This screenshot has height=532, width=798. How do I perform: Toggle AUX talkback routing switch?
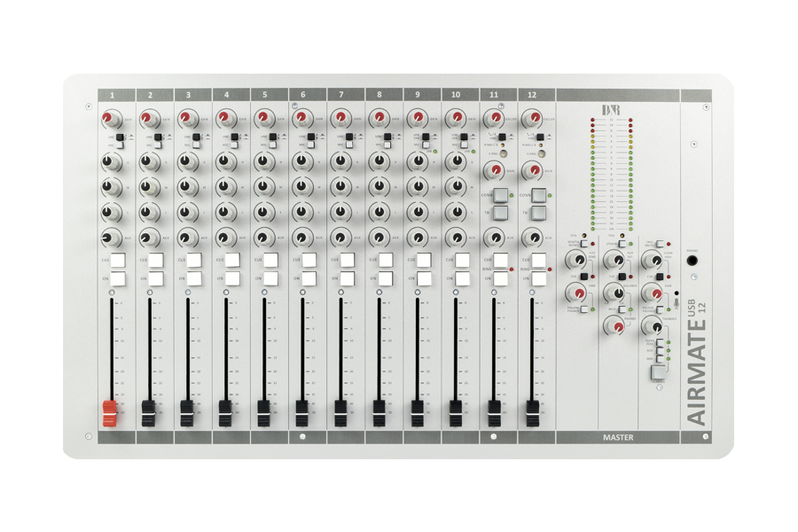[660, 351]
